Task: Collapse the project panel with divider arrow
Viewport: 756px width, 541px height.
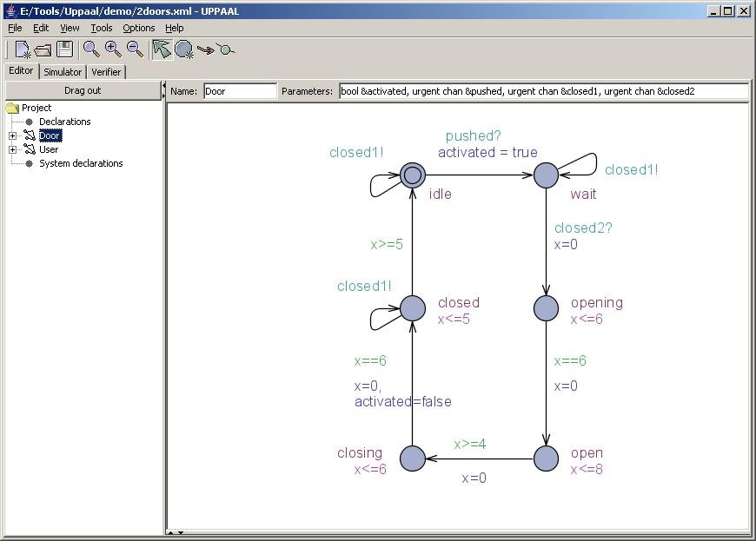Action: [x=164, y=86]
